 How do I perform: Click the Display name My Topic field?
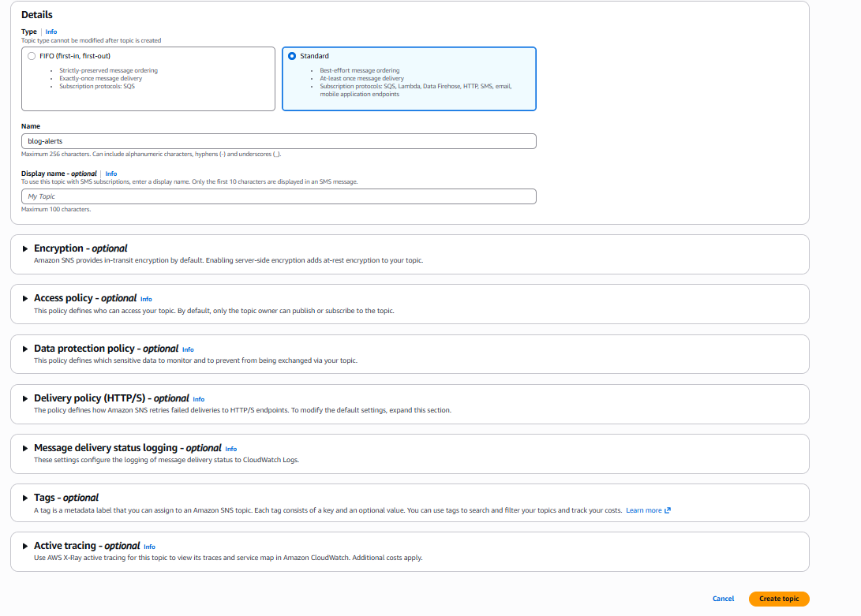278,196
